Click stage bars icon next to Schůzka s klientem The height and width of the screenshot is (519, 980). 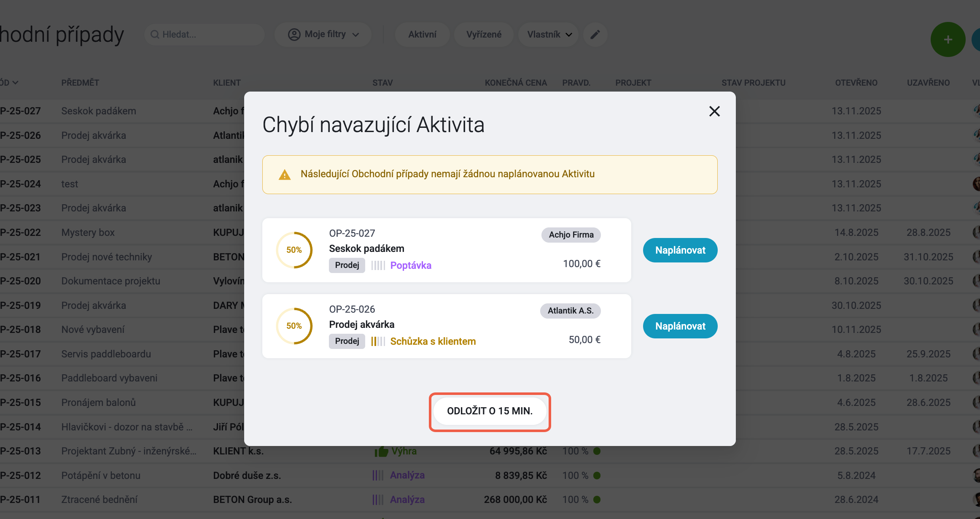coord(378,341)
